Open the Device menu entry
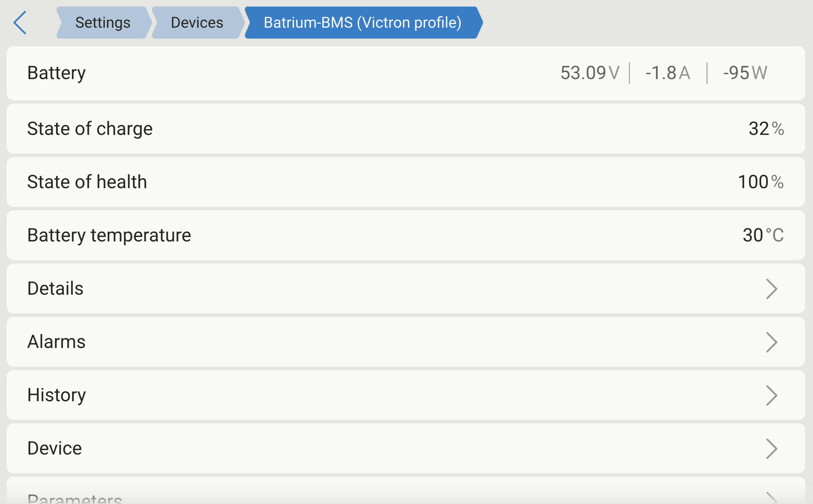This screenshot has width=813, height=504. 55,449
